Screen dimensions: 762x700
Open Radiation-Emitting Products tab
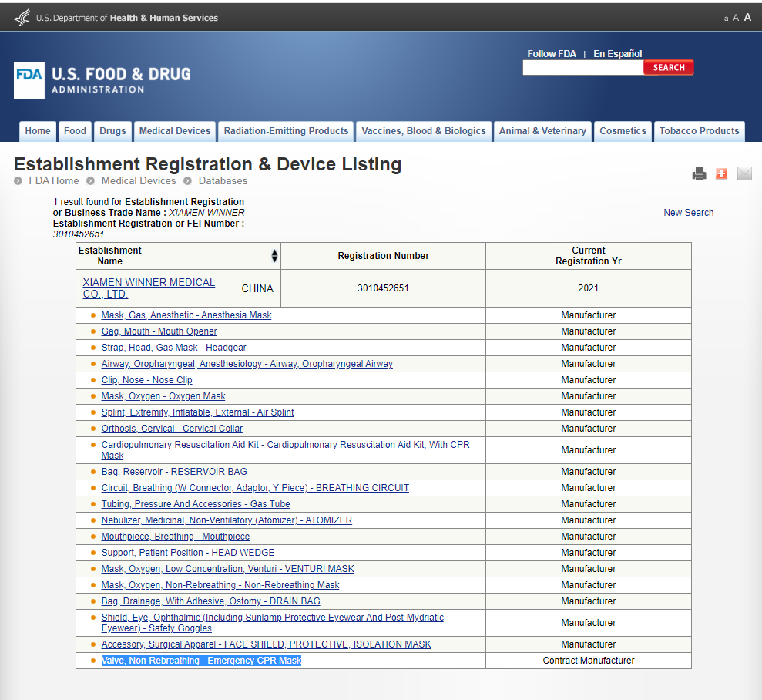286,131
